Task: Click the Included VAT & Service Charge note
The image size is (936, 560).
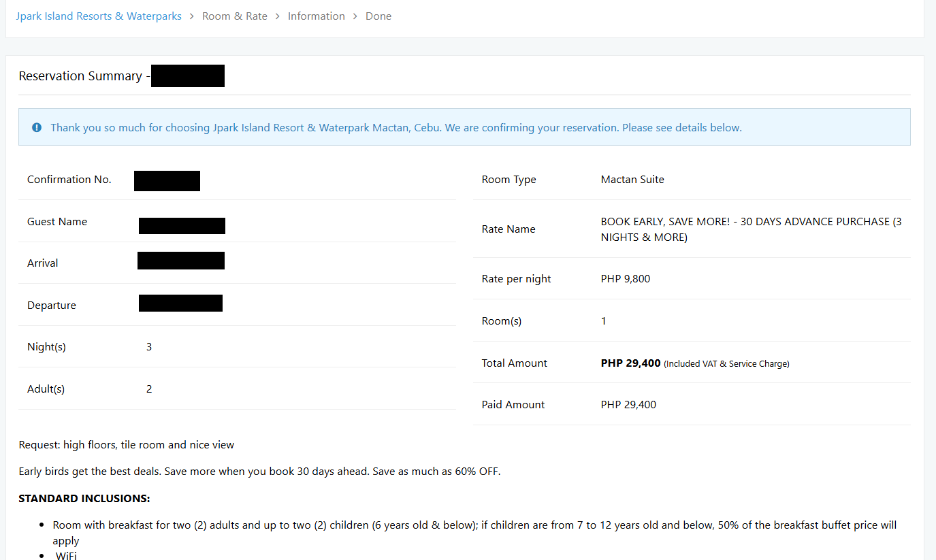Action: point(726,364)
